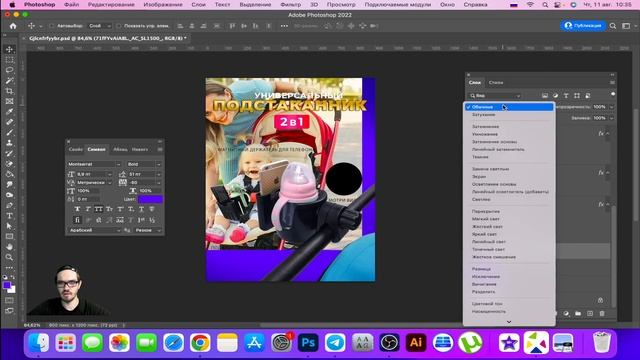Click the Публикация share button

click(583, 25)
